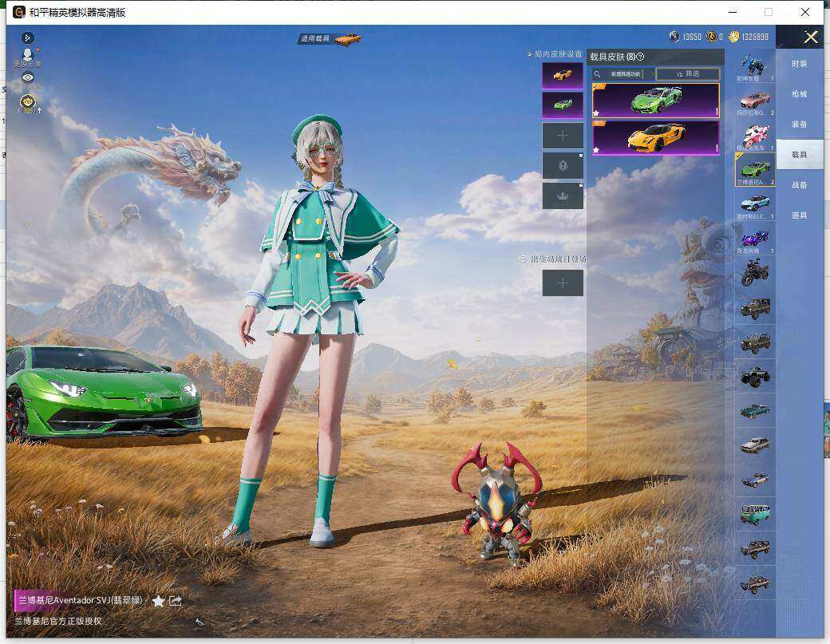Select the green Lamborghini vehicle in sidebar
Viewport: 830px width, 644px height.
(755, 170)
